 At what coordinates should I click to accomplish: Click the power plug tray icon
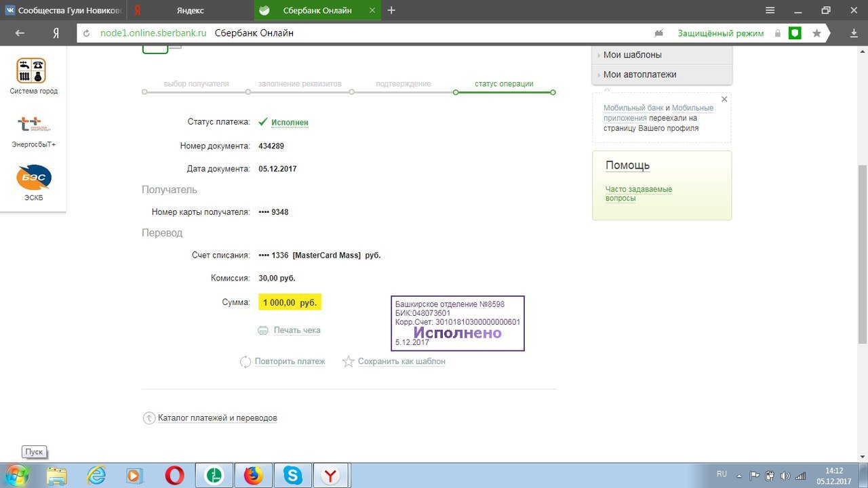pyautogui.click(x=770, y=476)
